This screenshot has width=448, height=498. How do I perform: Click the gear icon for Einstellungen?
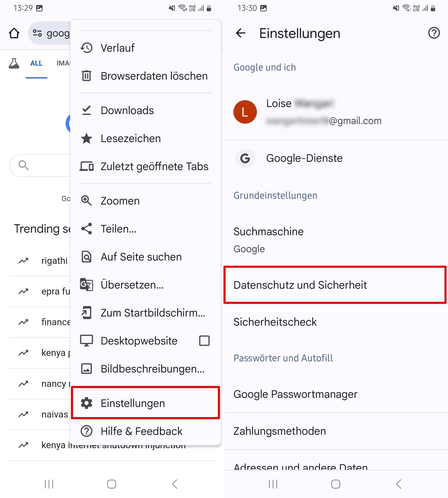coord(86,403)
